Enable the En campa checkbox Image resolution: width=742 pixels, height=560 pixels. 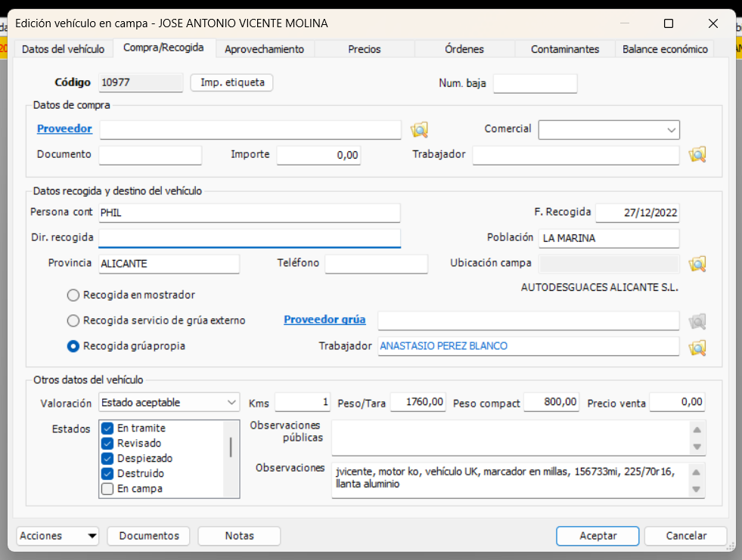pos(107,488)
